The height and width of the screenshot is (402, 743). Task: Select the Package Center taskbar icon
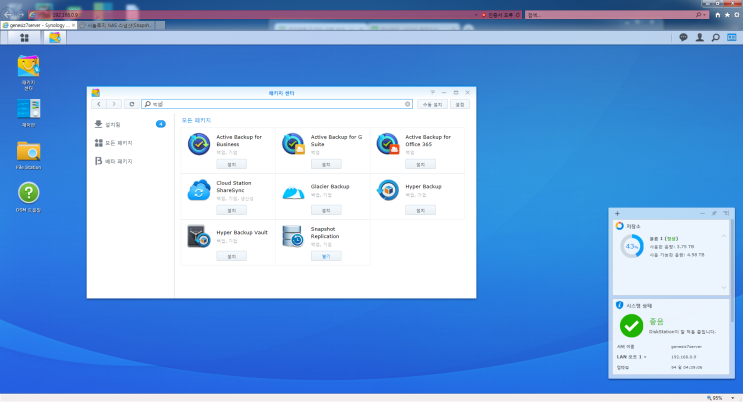tap(55, 37)
